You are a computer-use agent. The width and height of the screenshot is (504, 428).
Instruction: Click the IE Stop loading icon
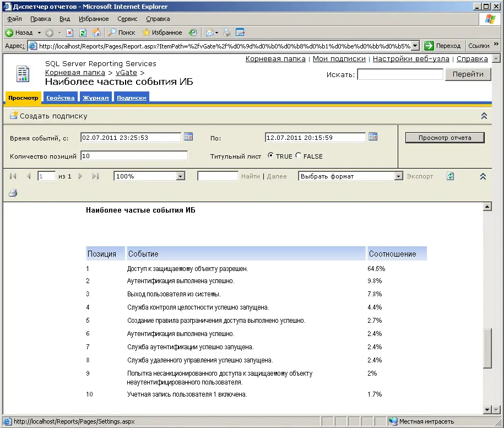pos(70,32)
